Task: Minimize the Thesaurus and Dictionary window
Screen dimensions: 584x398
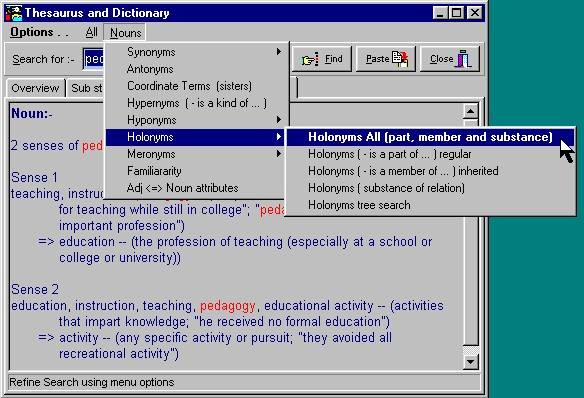Action: click(439, 13)
